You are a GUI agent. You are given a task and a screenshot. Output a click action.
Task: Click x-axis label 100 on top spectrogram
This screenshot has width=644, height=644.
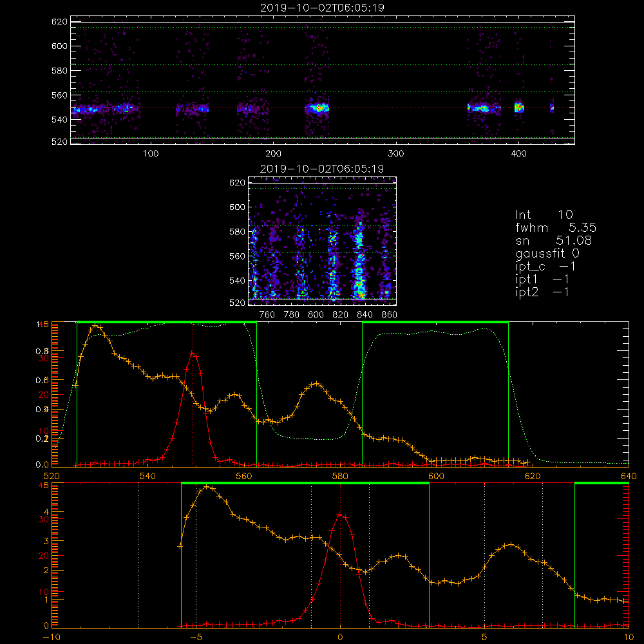tap(151, 154)
